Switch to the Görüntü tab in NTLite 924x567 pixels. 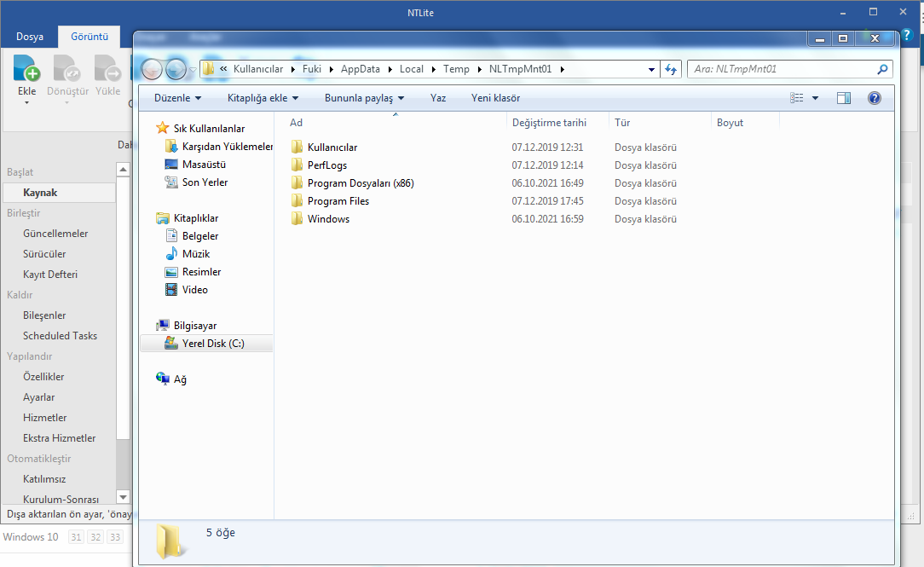(90, 37)
